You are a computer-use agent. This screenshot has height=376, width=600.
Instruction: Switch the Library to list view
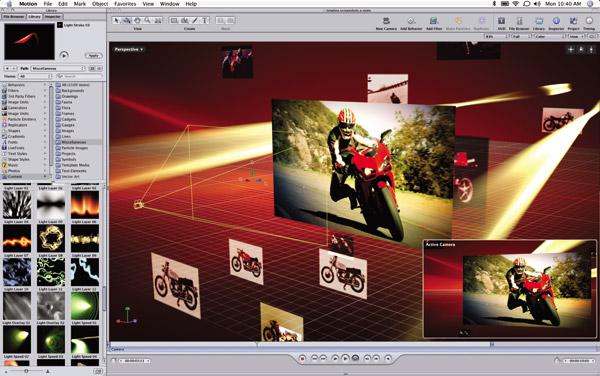[99, 68]
